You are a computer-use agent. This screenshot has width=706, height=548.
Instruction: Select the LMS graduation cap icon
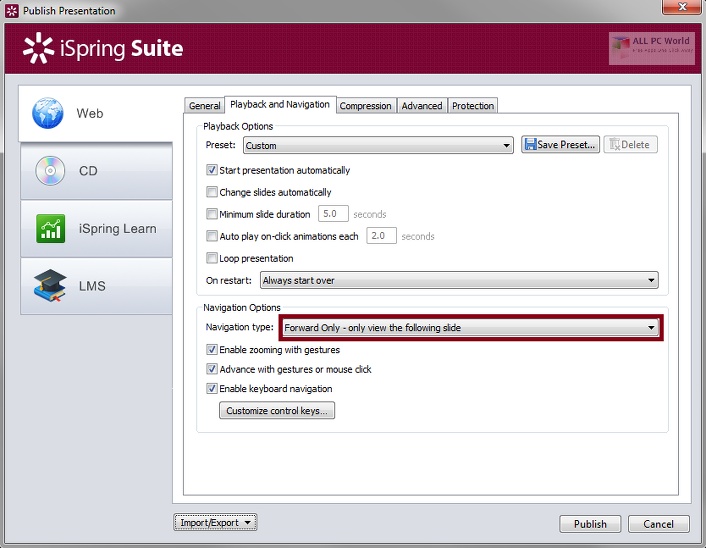click(50, 286)
